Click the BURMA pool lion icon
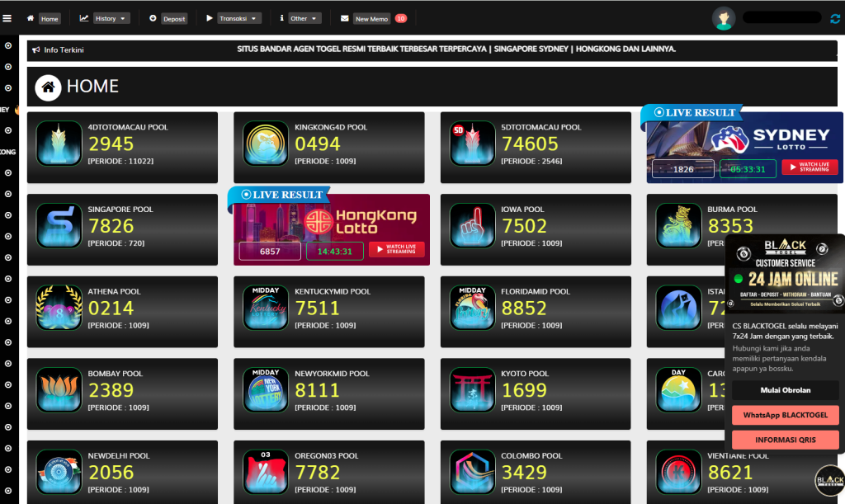The image size is (845, 504). tap(678, 225)
